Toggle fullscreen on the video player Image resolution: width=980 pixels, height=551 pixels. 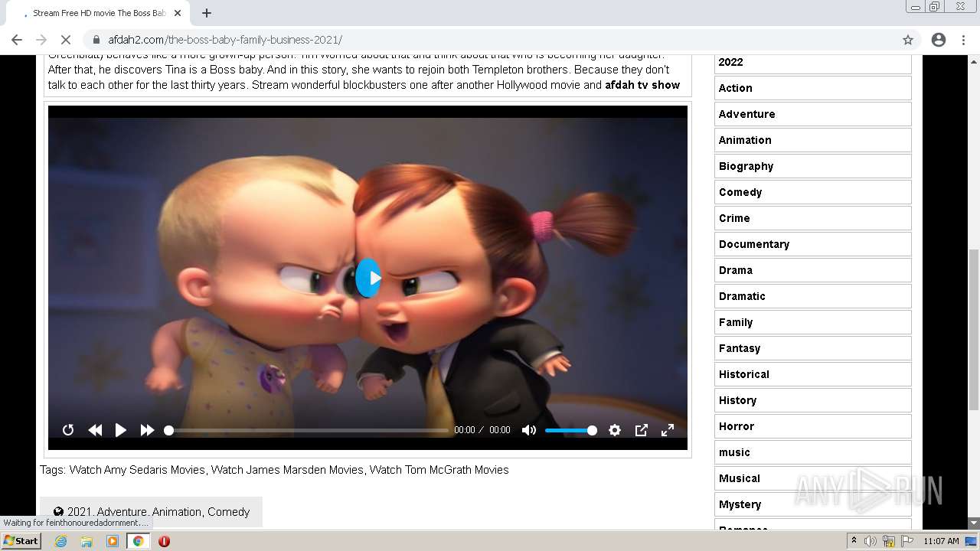(668, 430)
